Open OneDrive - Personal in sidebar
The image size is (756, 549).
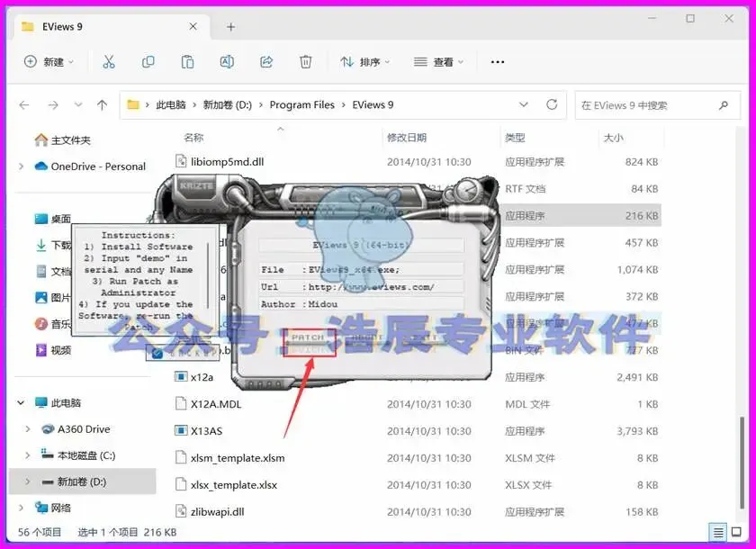89,166
